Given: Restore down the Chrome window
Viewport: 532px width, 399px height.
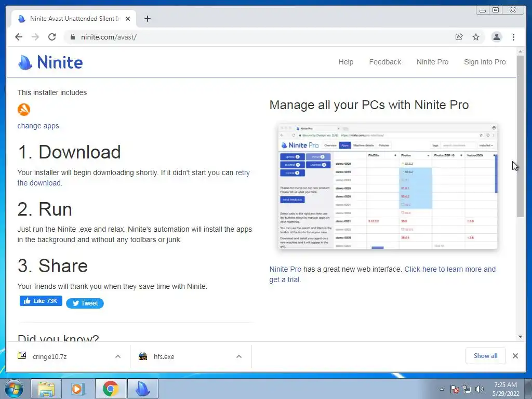Looking at the screenshot, I should click(496, 10).
